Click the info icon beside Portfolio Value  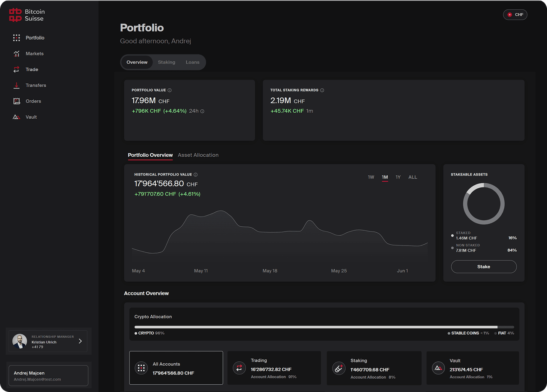tap(170, 91)
